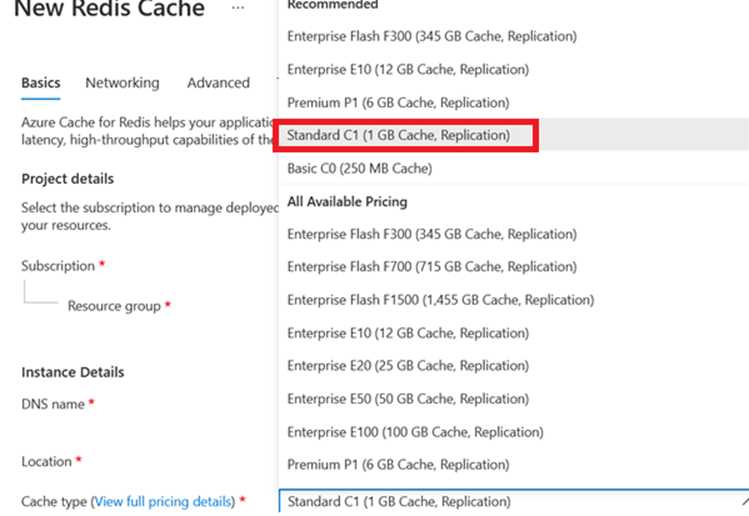Pick Premium P1 under All Available Pricing
The width and height of the screenshot is (749, 516).
pyautogui.click(x=398, y=465)
